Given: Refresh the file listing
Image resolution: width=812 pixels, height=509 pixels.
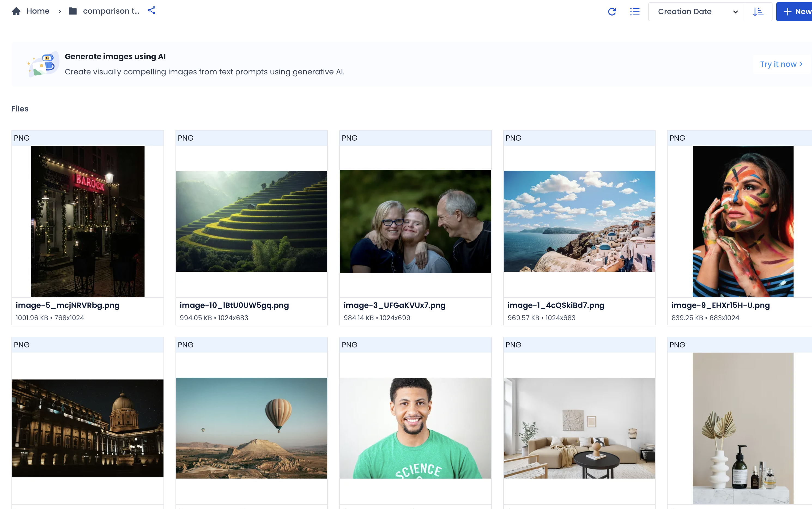Looking at the screenshot, I should point(612,11).
